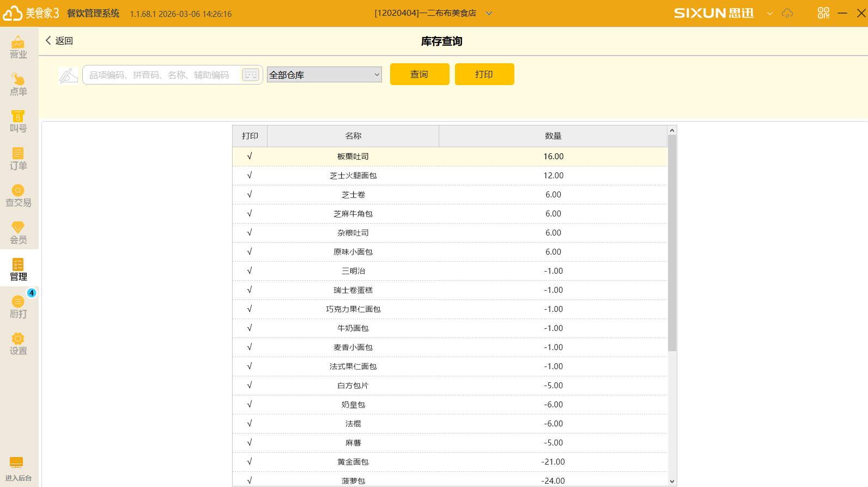Click the 查询 (query) button
Viewport: 868px width, 487px height.
point(420,74)
